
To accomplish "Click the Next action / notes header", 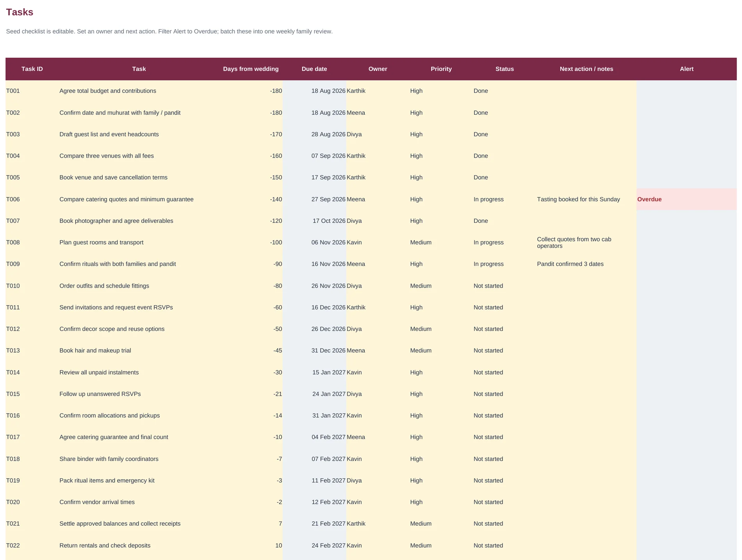I will click(586, 69).
